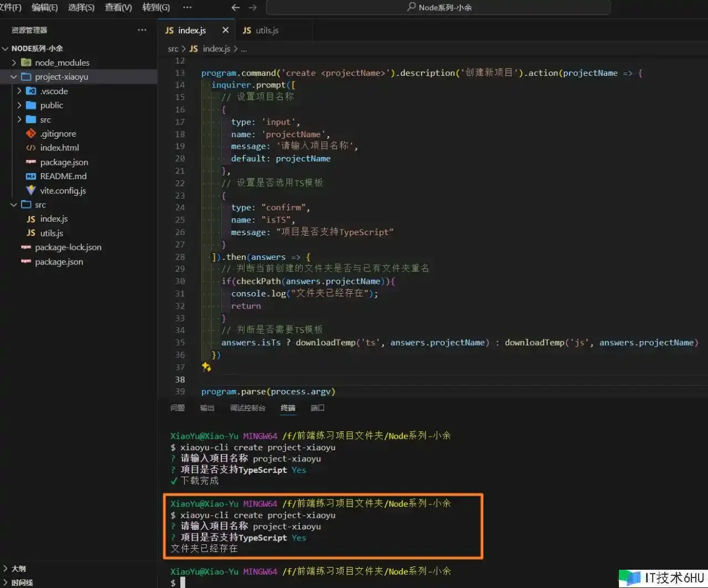708x588 pixels.
Task: Click line number 13 in the gutter
Action: pyautogui.click(x=180, y=73)
